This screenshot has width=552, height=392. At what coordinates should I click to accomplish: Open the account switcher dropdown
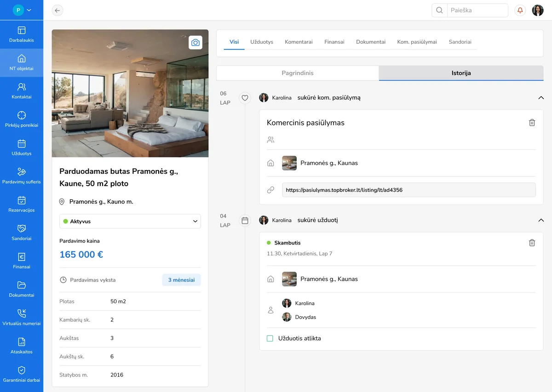click(x=22, y=10)
